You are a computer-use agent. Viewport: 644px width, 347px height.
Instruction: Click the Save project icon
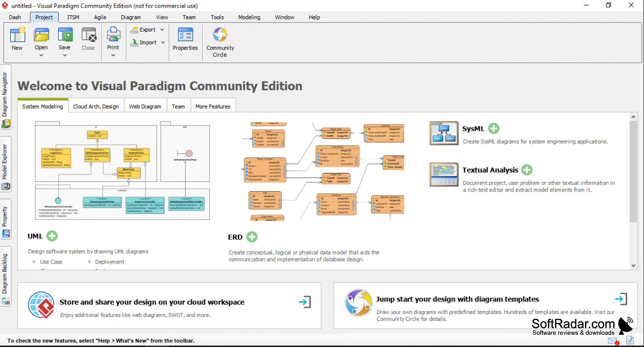coord(65,35)
